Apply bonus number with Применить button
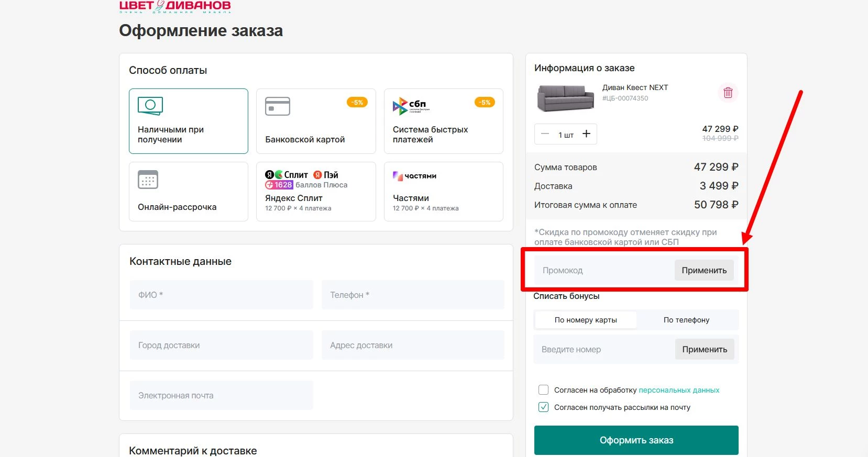Viewport: 868px width, 457px height. [705, 349]
